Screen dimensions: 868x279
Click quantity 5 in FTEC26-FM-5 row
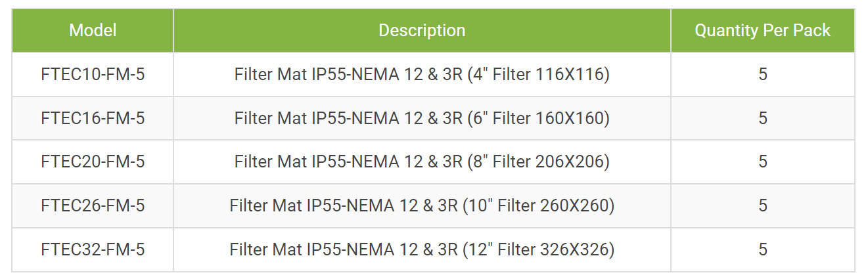[763, 205]
